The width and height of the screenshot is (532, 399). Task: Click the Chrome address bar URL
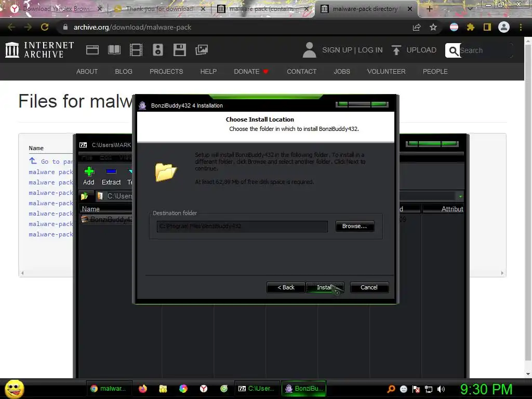pyautogui.click(x=132, y=28)
